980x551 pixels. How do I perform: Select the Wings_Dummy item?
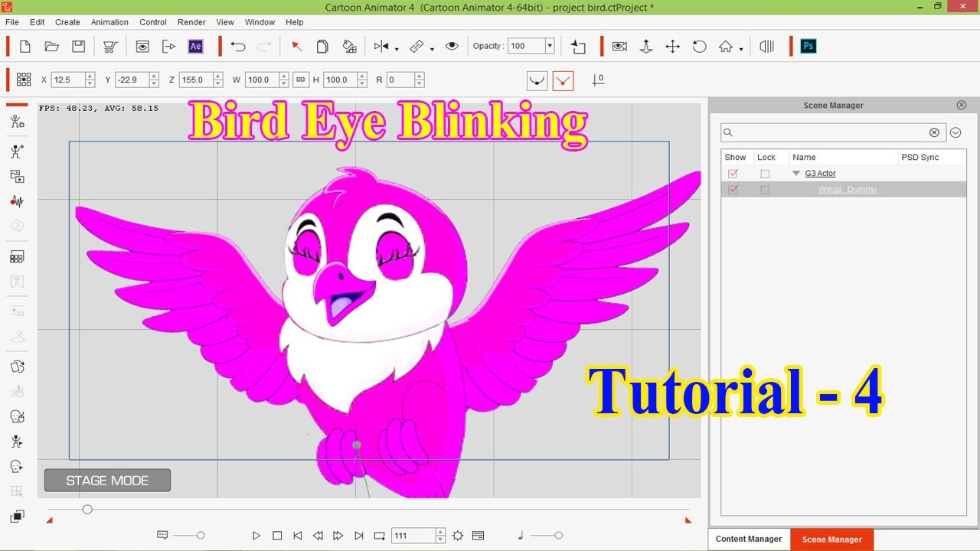pyautogui.click(x=848, y=190)
